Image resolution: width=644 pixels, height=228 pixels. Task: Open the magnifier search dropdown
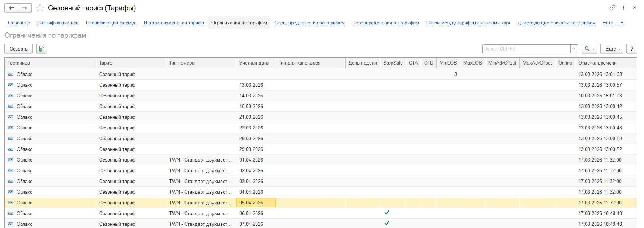[589, 49]
